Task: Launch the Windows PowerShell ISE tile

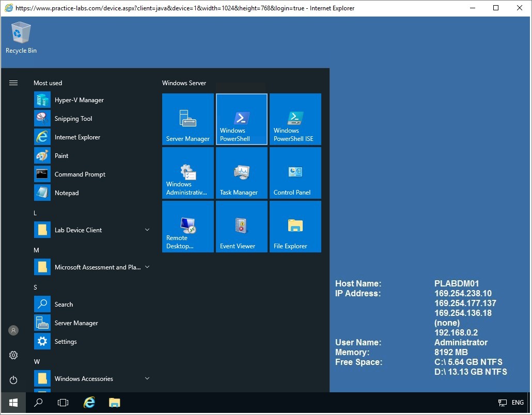Action: coord(295,119)
